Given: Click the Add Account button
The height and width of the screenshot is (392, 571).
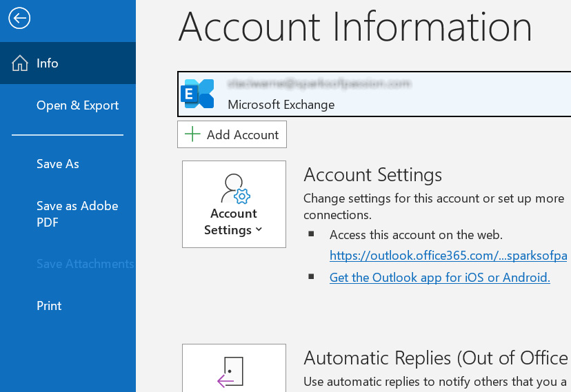Looking at the screenshot, I should pyautogui.click(x=232, y=134).
